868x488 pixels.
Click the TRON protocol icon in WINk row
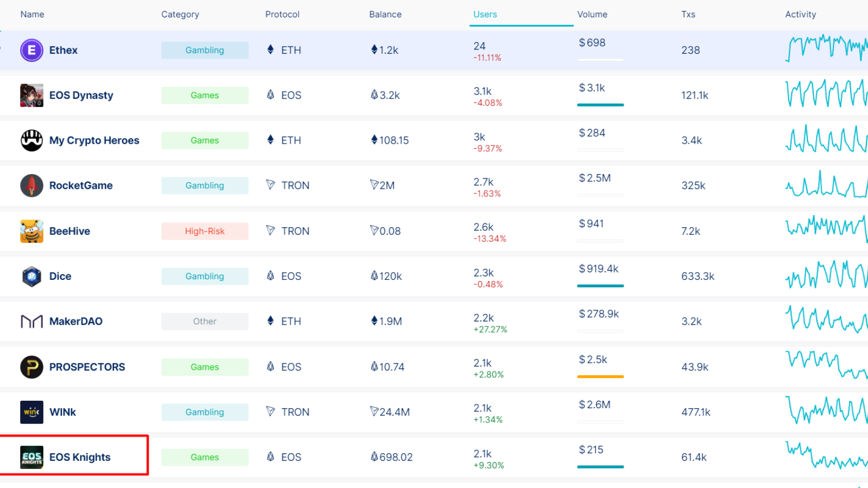(271, 412)
